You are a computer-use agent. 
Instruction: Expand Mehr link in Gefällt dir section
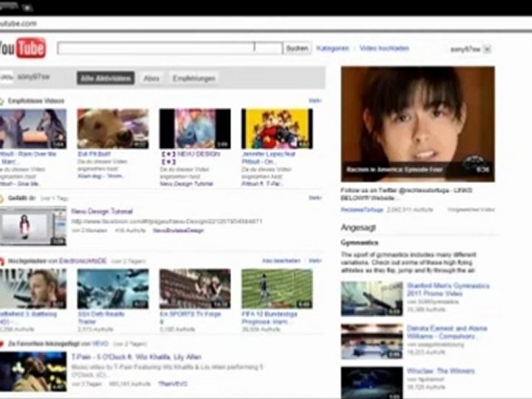pyautogui.click(x=315, y=199)
